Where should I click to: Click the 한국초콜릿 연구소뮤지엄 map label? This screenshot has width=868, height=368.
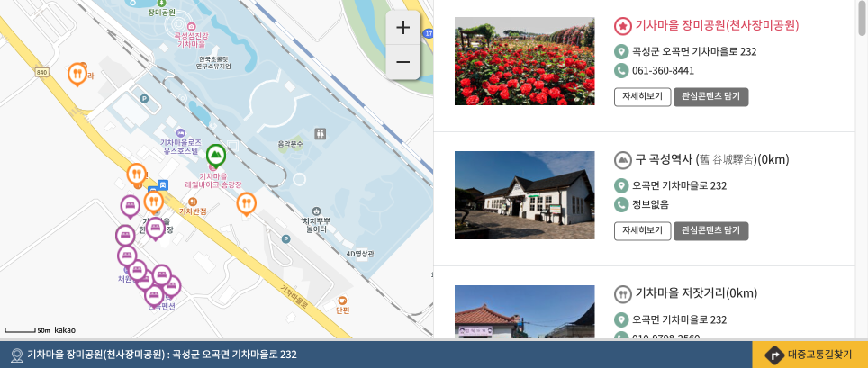point(213,62)
